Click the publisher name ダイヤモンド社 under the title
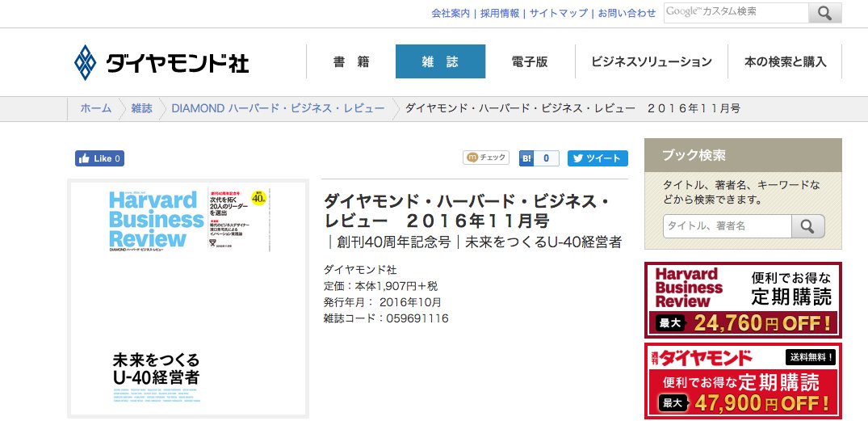The image size is (868, 421). [x=360, y=271]
